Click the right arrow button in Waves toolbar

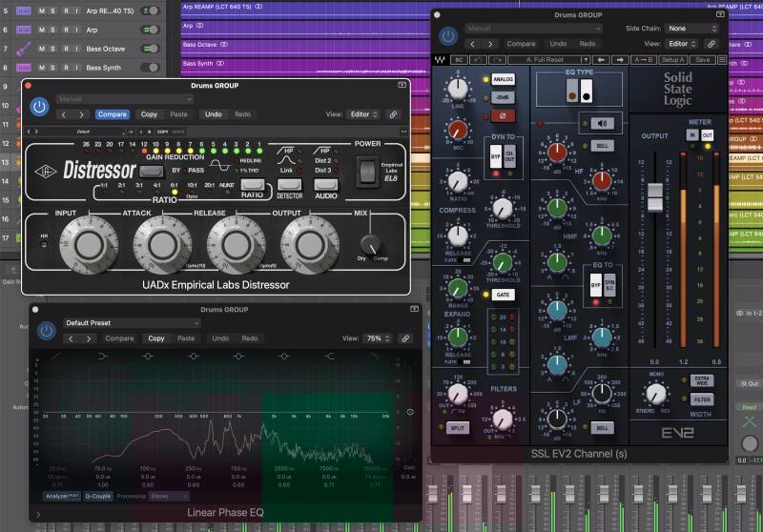point(619,60)
